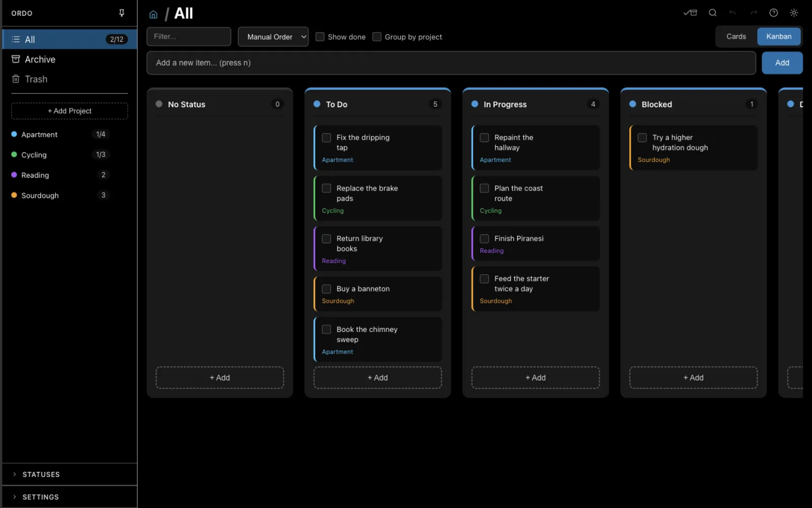This screenshot has width=812, height=508.
Task: Open the help question-mark icon
Action: coord(773,13)
